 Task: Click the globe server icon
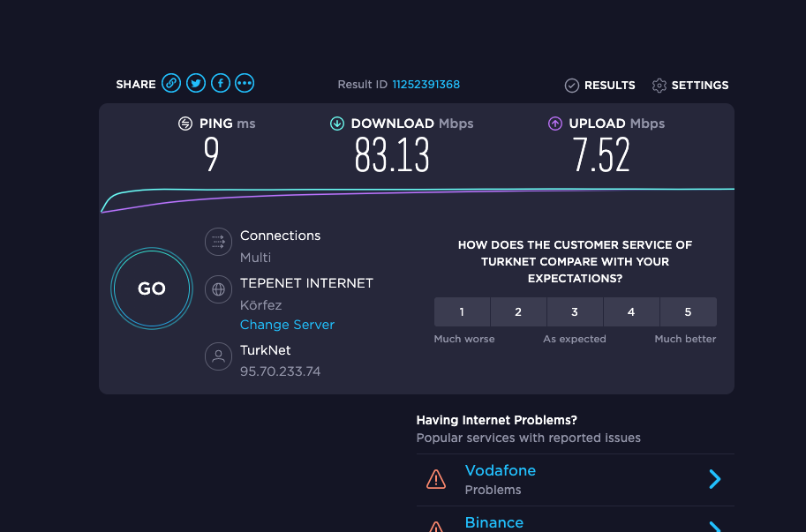pyautogui.click(x=218, y=289)
